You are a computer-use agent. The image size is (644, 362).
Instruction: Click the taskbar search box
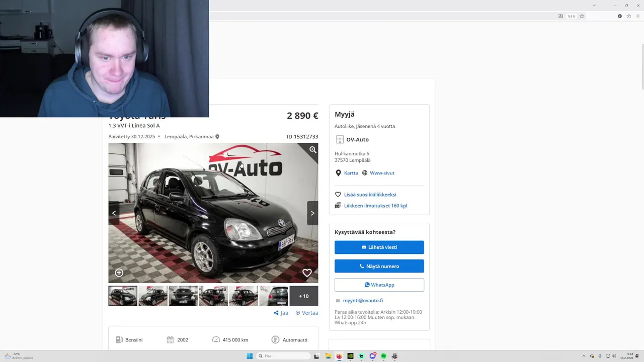tap(283, 356)
